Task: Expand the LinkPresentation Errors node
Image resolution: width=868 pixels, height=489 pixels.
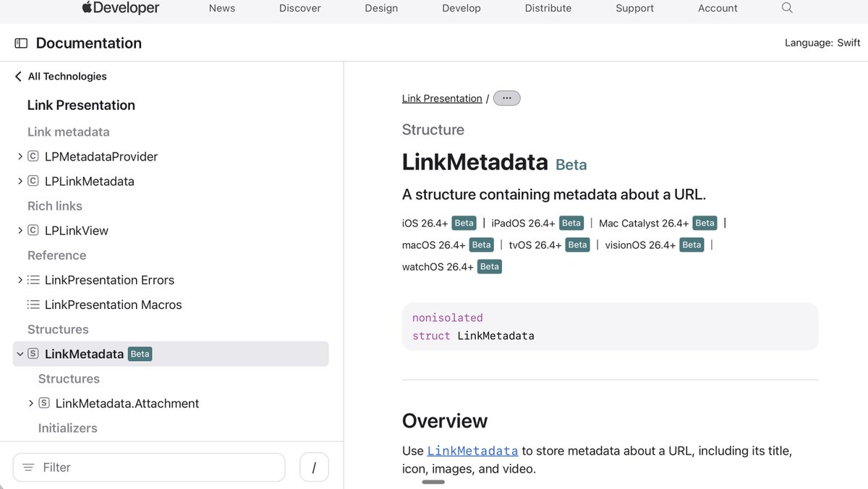Action: coord(20,280)
